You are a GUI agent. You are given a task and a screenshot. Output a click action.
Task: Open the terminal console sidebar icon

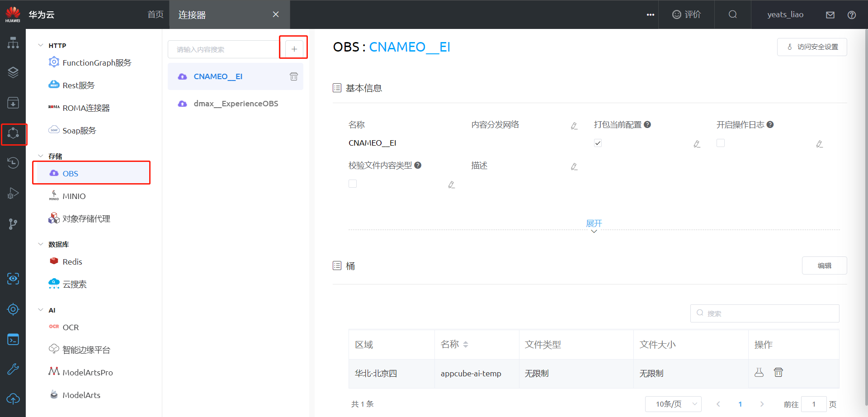pyautogui.click(x=13, y=339)
